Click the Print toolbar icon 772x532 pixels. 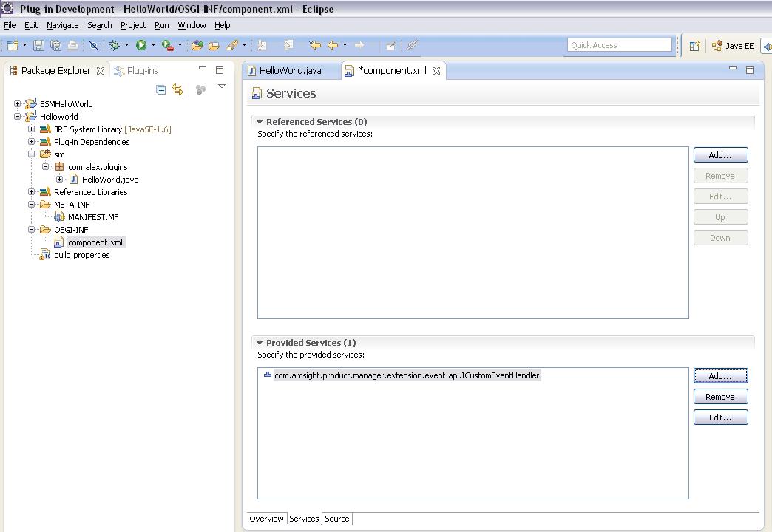[73, 45]
